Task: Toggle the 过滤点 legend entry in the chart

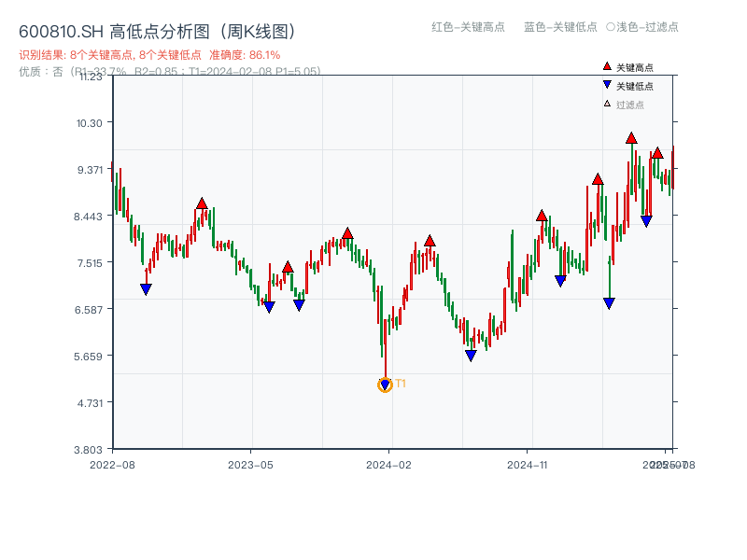Action: 624,105
